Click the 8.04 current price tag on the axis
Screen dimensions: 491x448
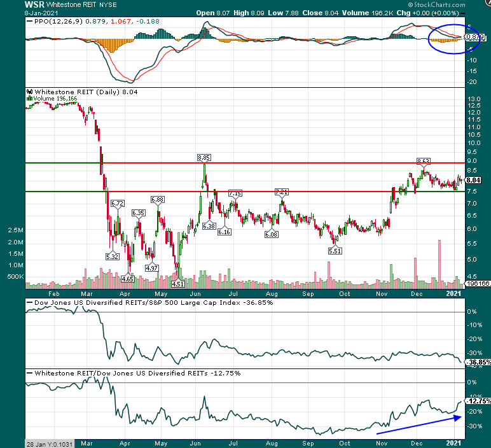coord(473,180)
